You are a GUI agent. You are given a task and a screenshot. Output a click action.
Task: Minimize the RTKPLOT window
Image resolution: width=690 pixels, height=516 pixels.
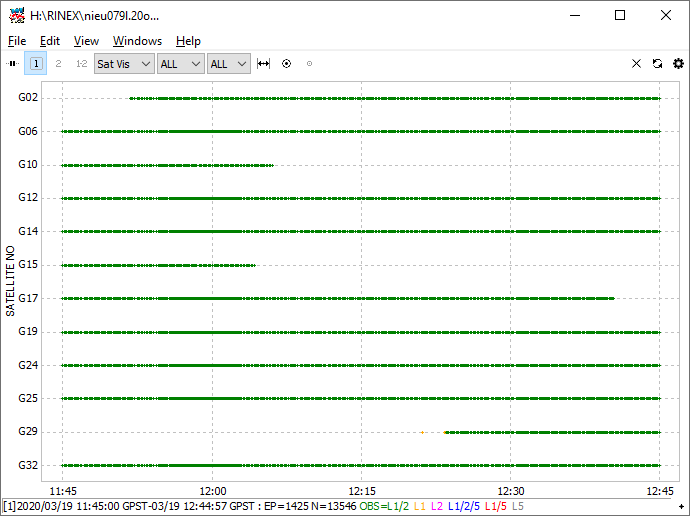click(x=575, y=15)
